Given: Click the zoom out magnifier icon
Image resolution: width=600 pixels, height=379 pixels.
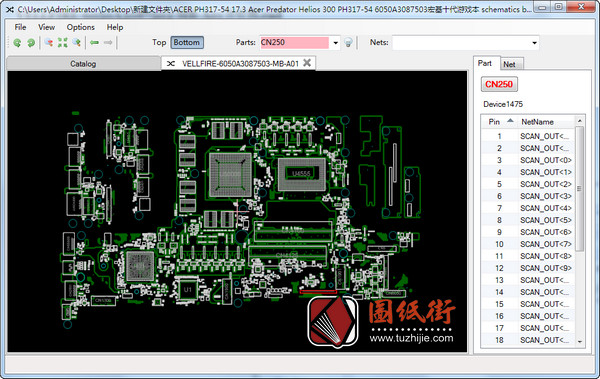Looking at the screenshot, I should click(x=49, y=42).
